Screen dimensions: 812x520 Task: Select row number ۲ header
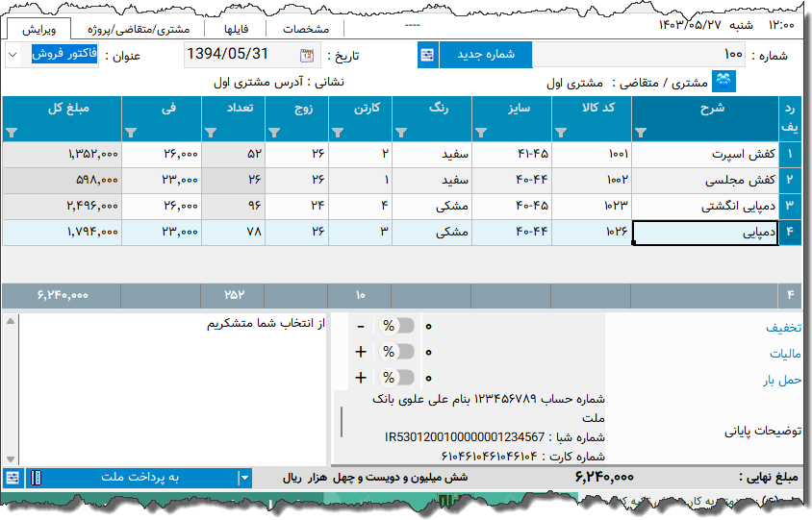coord(790,180)
